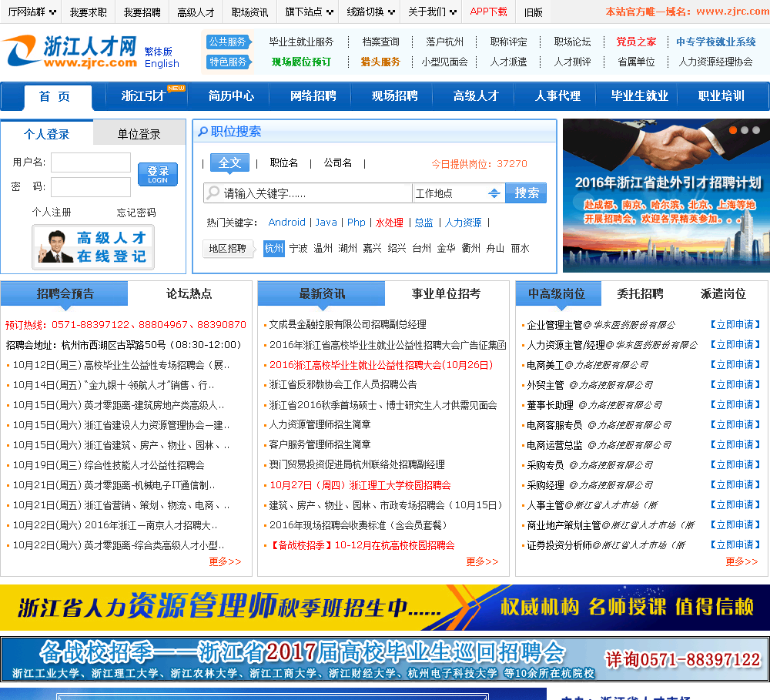Screen dimensions: 770x700
Task: Open the 备战校招季 巡回招聘会 banner
Action: pos(385,658)
